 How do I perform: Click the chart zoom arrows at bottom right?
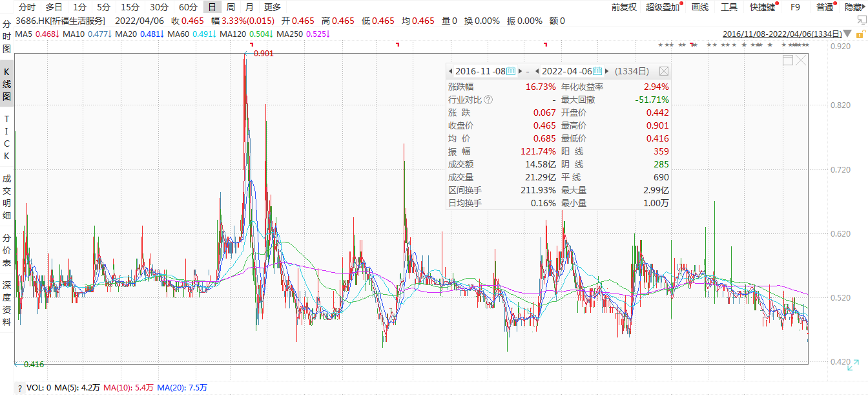coord(853,364)
